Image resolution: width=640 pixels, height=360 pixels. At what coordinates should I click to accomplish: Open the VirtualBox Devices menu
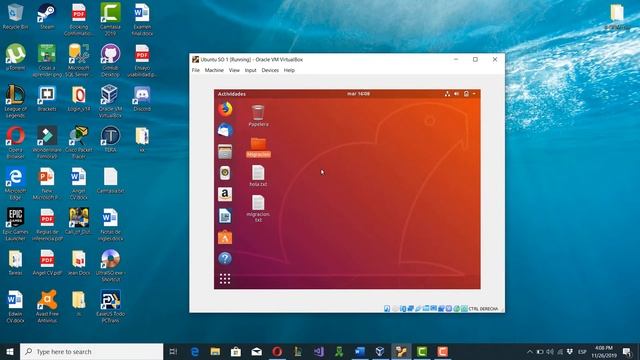(x=270, y=70)
